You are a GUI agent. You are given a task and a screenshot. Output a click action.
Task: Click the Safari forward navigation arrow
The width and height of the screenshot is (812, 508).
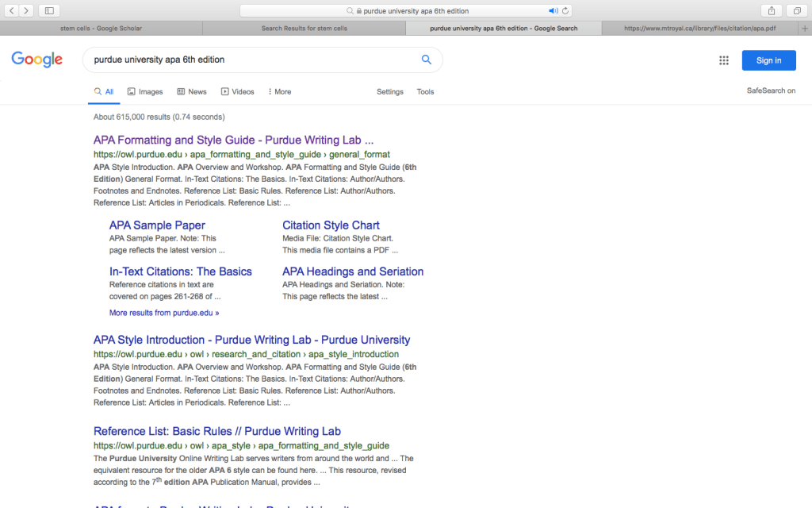(x=26, y=10)
